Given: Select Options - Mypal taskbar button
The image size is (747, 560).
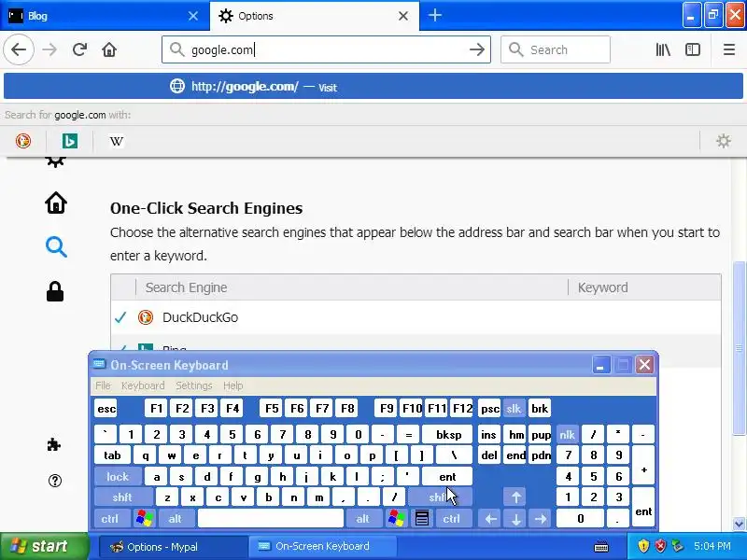Looking at the screenshot, I should tap(173, 546).
